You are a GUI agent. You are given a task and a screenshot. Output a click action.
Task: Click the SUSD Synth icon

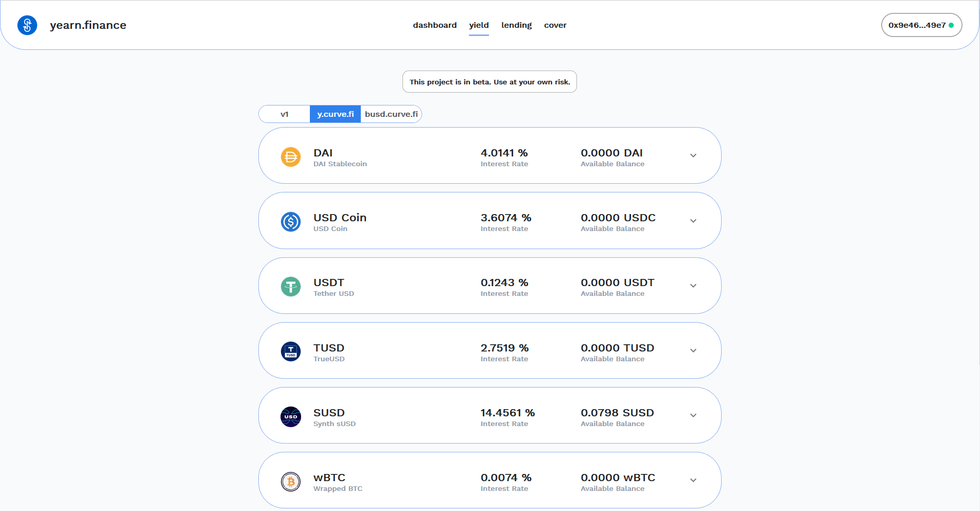tap(291, 417)
